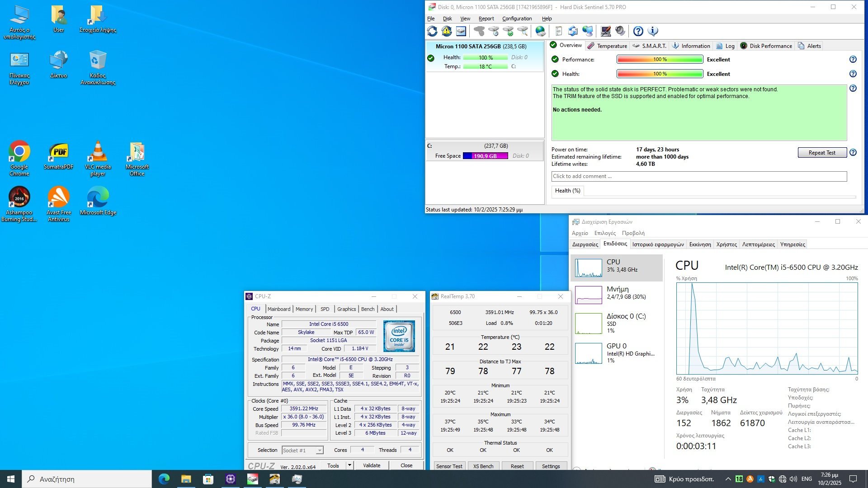Click the Performance 100% progress bar
Image resolution: width=868 pixels, height=488 pixels.
tap(660, 60)
